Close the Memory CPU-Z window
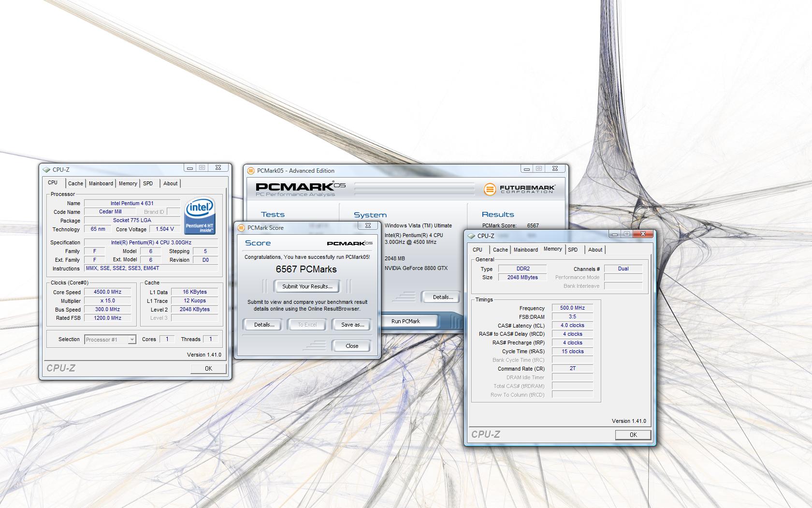 [643, 234]
